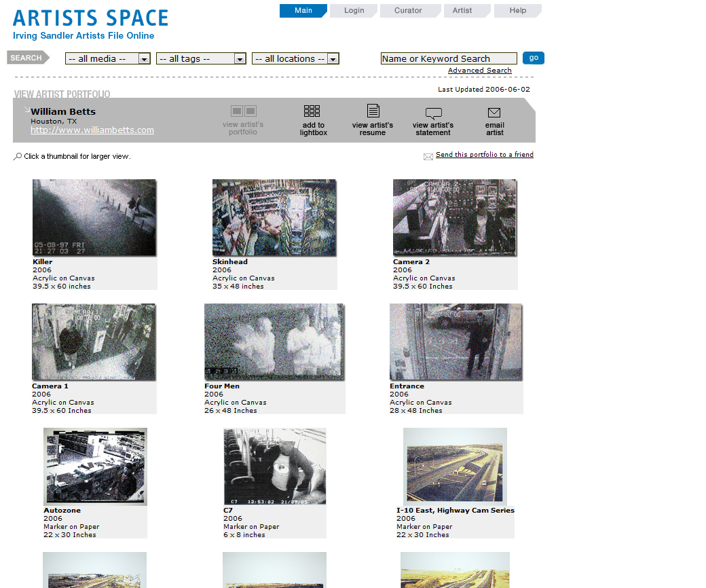Click the artist's statement speech bubble icon
The height and width of the screenshot is (588, 706).
click(433, 113)
